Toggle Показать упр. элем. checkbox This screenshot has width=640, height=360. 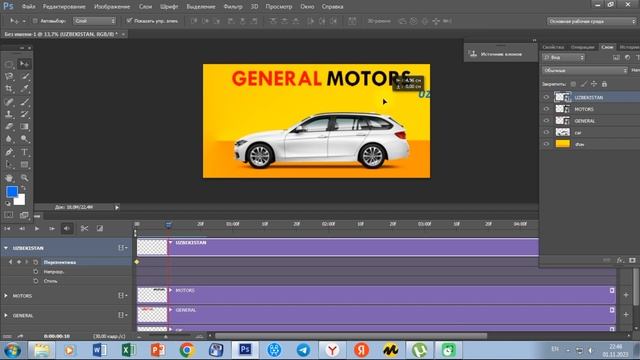pos(129,20)
